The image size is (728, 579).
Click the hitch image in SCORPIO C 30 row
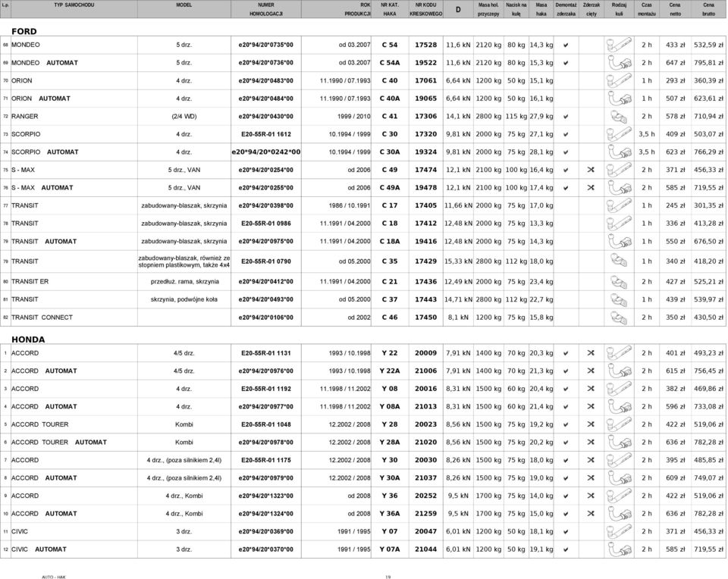(619, 134)
